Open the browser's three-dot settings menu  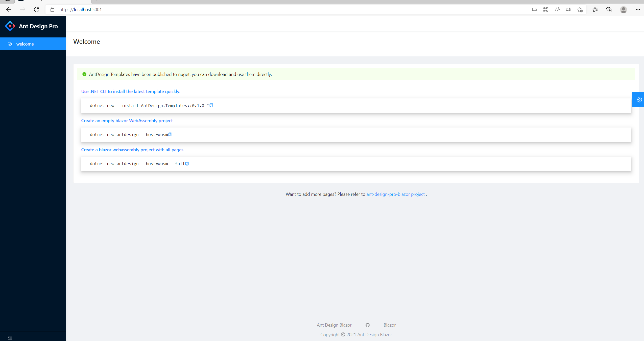(x=638, y=10)
